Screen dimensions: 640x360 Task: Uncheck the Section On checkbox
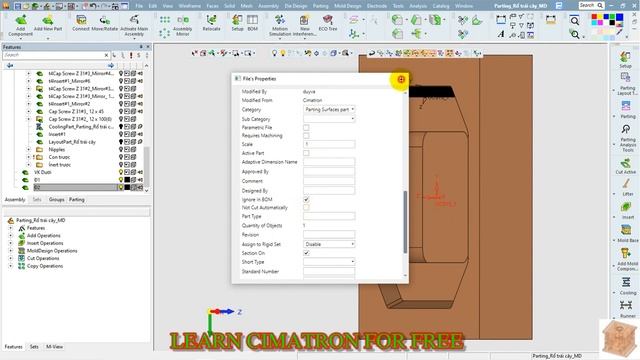(306, 253)
